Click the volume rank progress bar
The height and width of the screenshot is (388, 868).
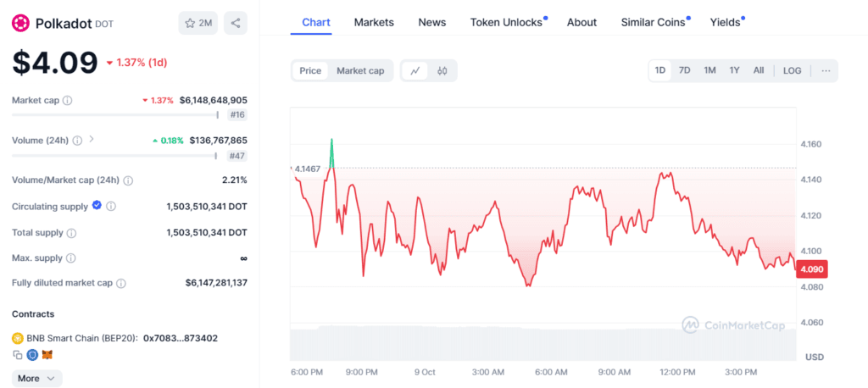click(114, 155)
